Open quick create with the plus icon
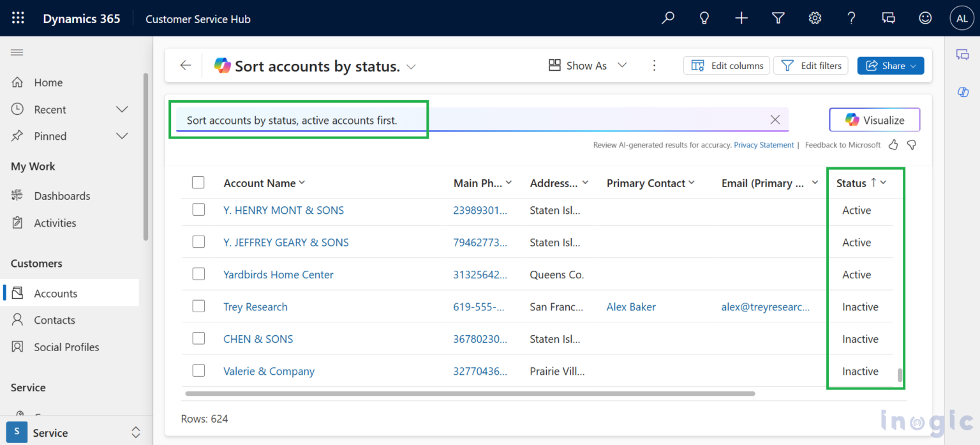Screen dimensions: 980x445 click(741, 18)
